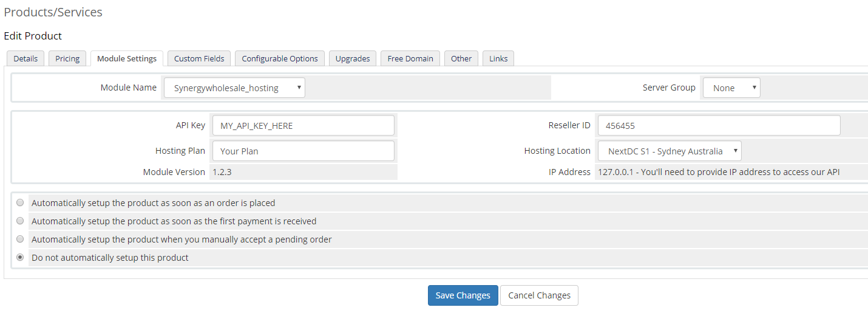Open the Details tab
The image size is (868, 310).
tap(25, 58)
